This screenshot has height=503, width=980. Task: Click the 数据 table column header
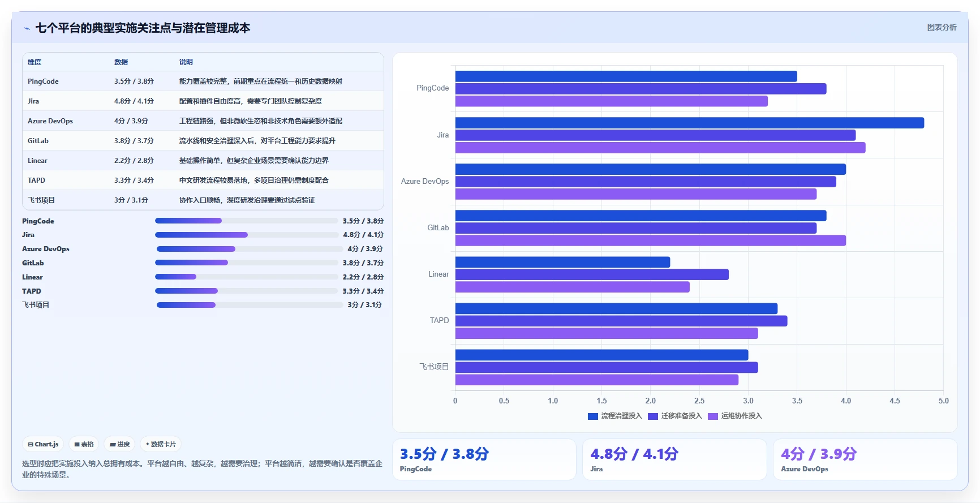121,62
